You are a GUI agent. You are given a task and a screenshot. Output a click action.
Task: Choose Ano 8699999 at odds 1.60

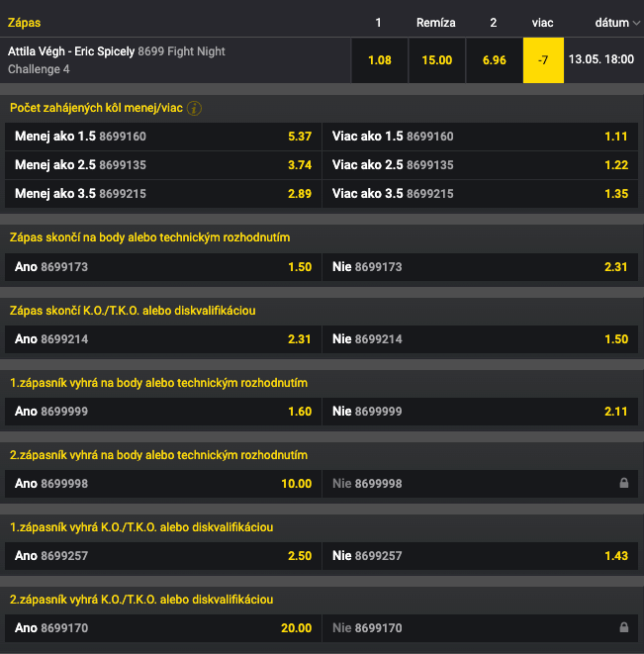[163, 412]
